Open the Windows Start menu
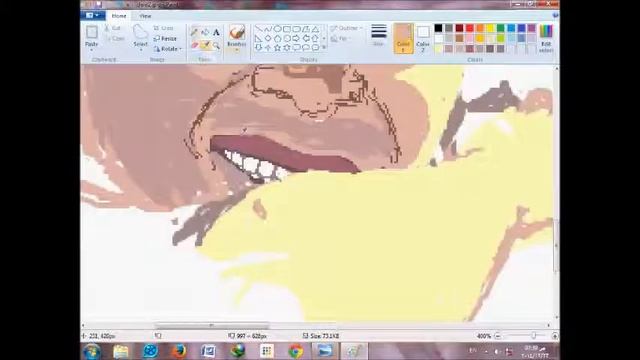Viewport: 640px width, 360px height. pos(91,351)
